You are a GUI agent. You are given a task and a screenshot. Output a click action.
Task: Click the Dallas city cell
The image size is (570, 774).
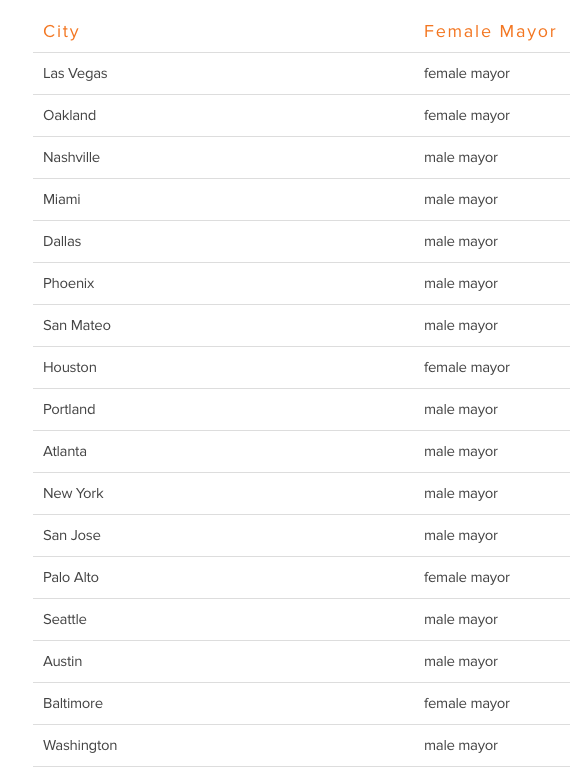coord(62,241)
